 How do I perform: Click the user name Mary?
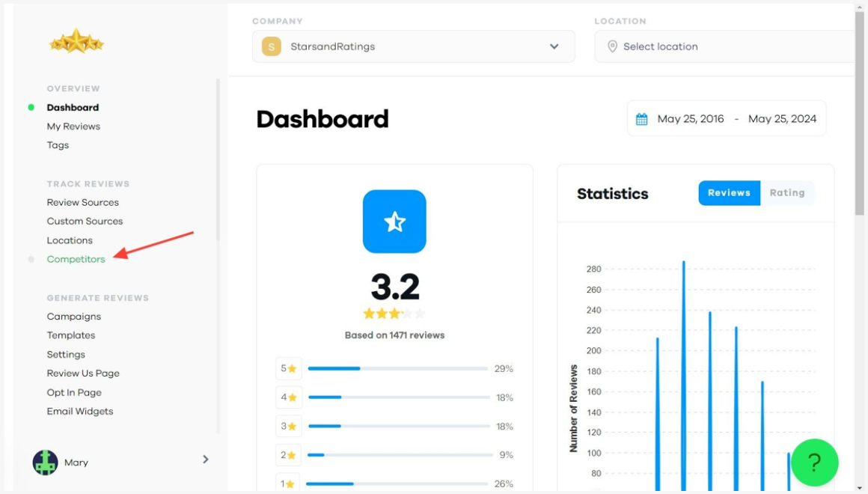tap(76, 463)
